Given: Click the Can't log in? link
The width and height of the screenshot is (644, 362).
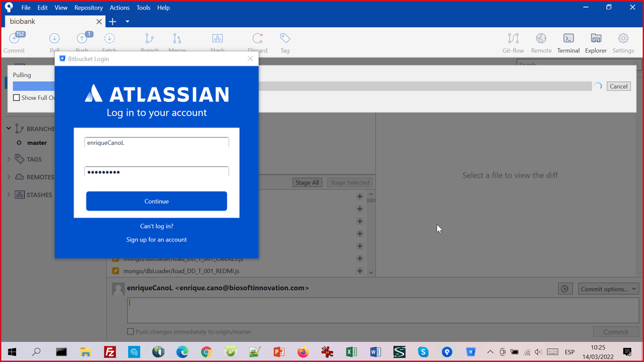Looking at the screenshot, I should 157,226.
